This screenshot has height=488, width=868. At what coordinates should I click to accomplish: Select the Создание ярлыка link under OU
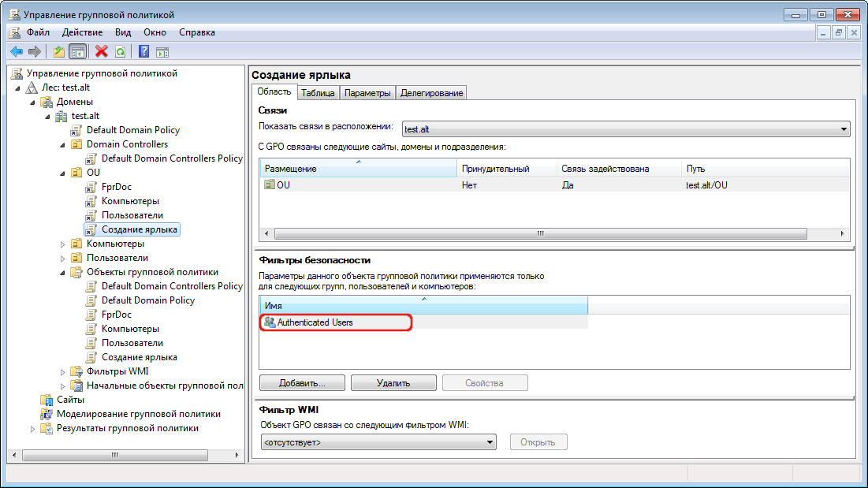pos(140,229)
